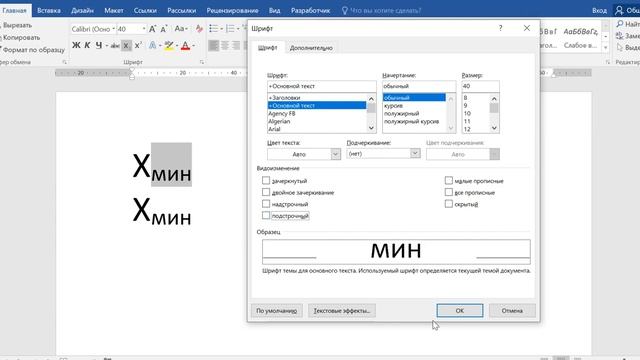Click Вырезать in clipboard group

click(17, 25)
